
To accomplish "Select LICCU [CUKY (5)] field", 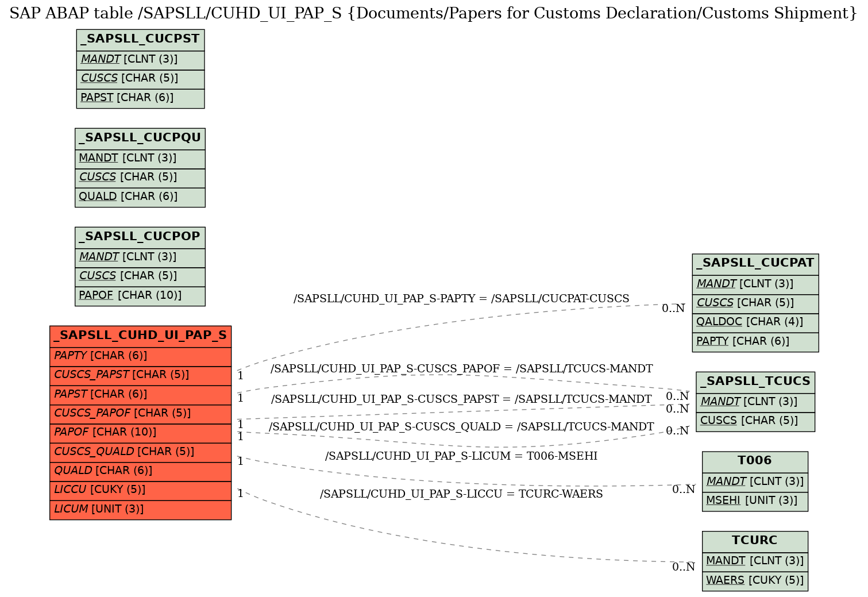I will 141,491.
